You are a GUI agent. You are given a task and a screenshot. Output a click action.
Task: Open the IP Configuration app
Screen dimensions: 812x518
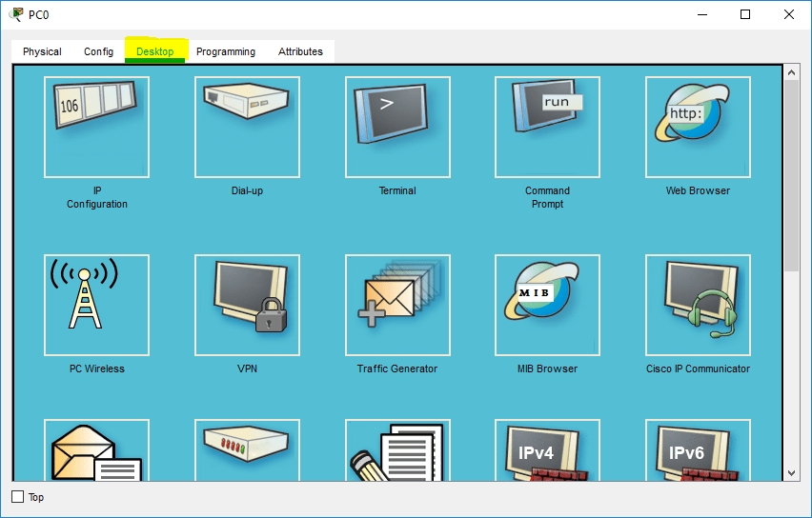96,127
